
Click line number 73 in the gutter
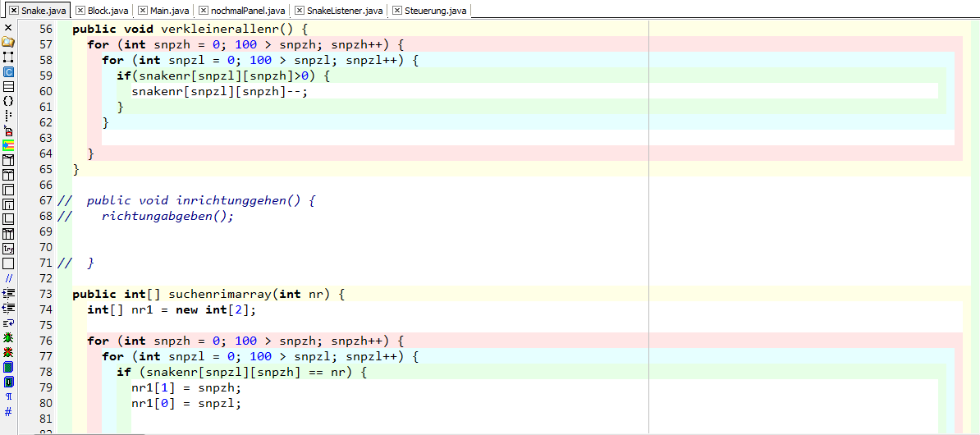46,294
